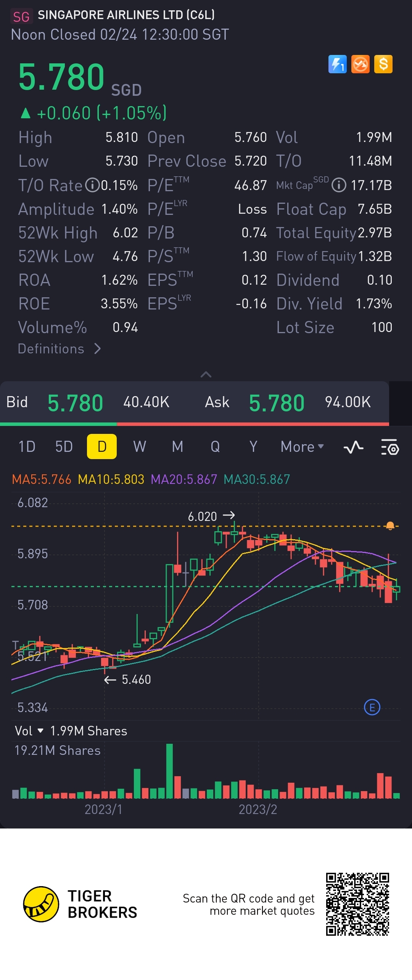The height and width of the screenshot is (980, 412).
Task: Tap the Prev Close value 5.720
Action: coord(250,161)
